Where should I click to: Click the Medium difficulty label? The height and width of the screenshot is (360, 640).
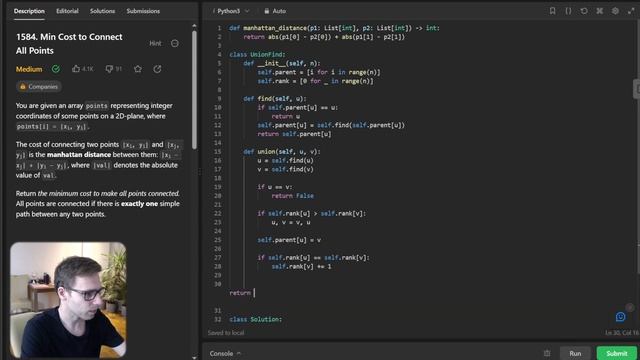29,69
